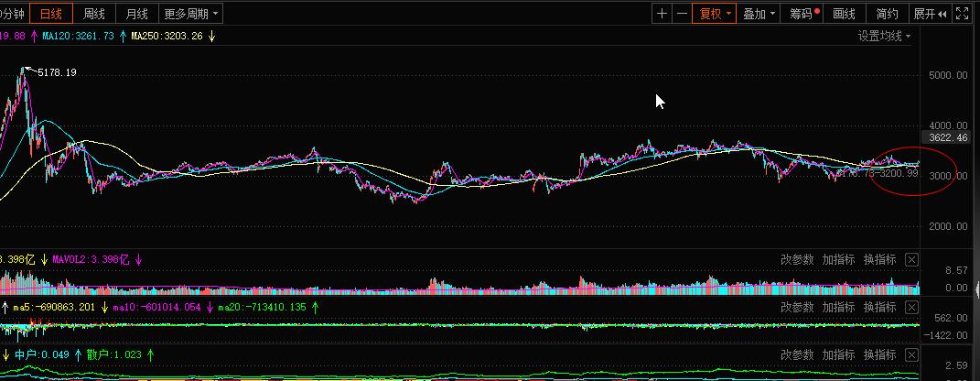The width and height of the screenshot is (980, 381).
Task: Click 加指标 in the ma5 indicator panel
Action: [x=838, y=307]
